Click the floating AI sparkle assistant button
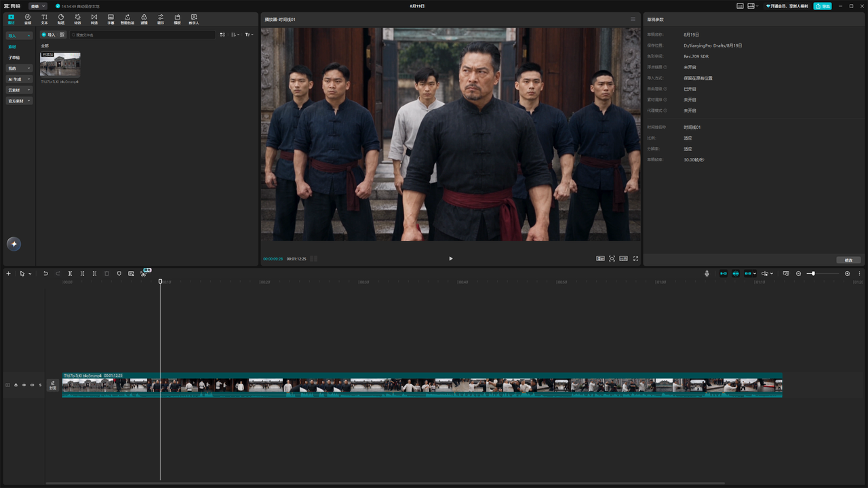 (14, 244)
